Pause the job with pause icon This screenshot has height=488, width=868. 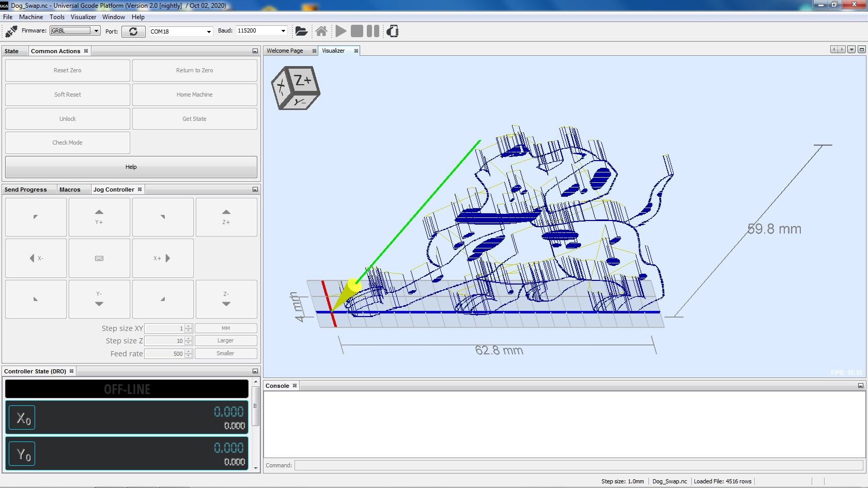tap(373, 32)
